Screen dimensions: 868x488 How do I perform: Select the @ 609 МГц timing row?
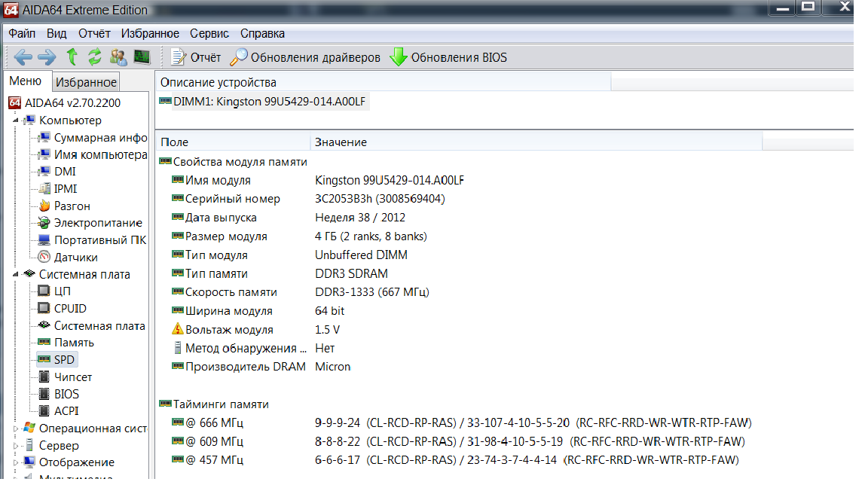pos(458,441)
